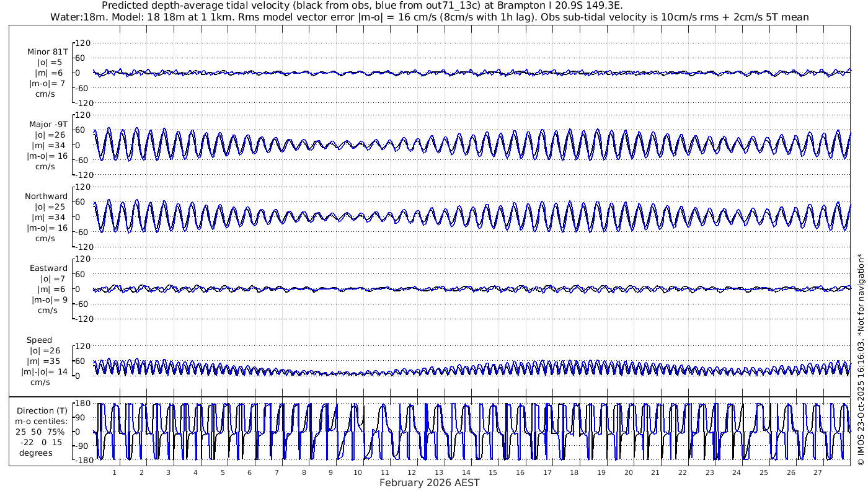The height and width of the screenshot is (496, 868).
Task: Click the day '24' date tick label
Action: 737,472
